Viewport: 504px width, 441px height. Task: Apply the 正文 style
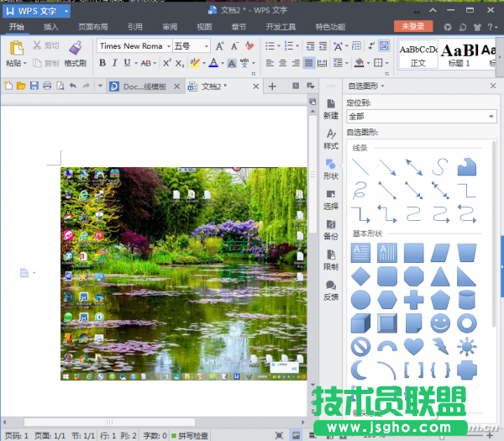[417, 54]
